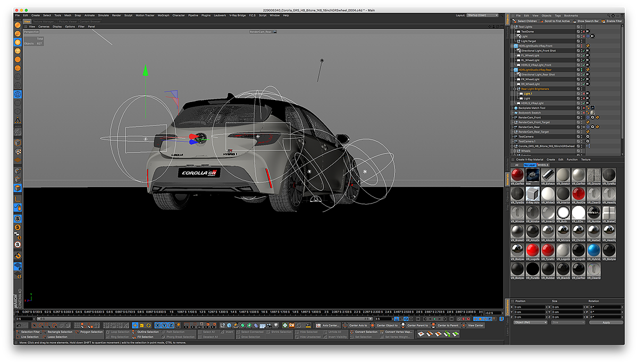Click Apply in the Coordinates panel

pos(606,323)
